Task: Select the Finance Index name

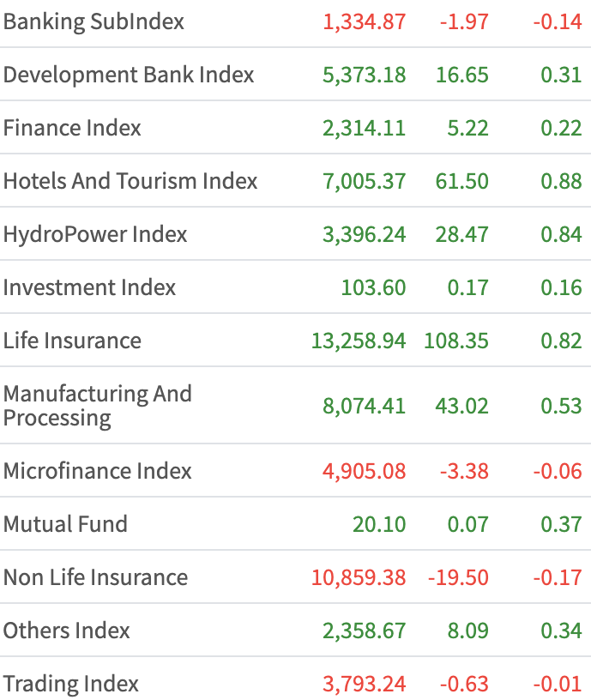Action: pyautogui.click(x=72, y=128)
